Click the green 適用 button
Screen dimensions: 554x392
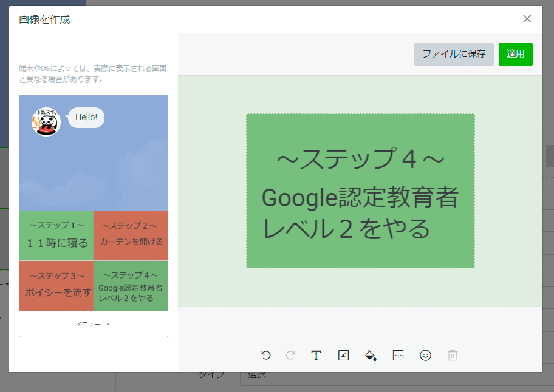click(x=516, y=54)
